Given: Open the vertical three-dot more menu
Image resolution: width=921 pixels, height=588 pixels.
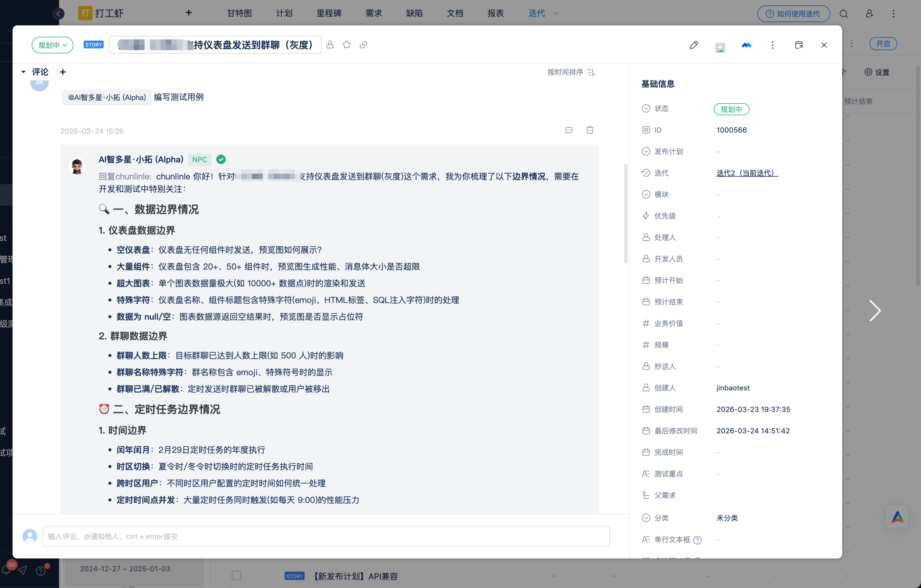Looking at the screenshot, I should [772, 45].
